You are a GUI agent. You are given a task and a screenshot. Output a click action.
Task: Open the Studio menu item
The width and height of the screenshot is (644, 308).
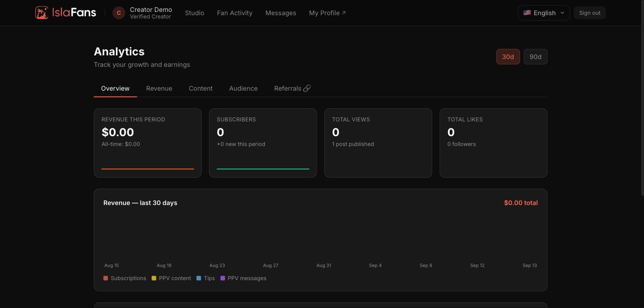tap(194, 13)
